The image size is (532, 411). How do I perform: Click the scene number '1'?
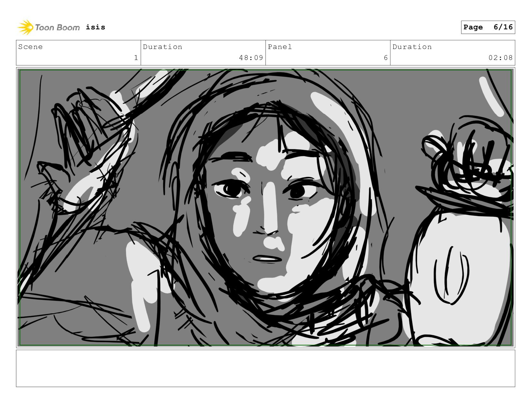tap(136, 58)
